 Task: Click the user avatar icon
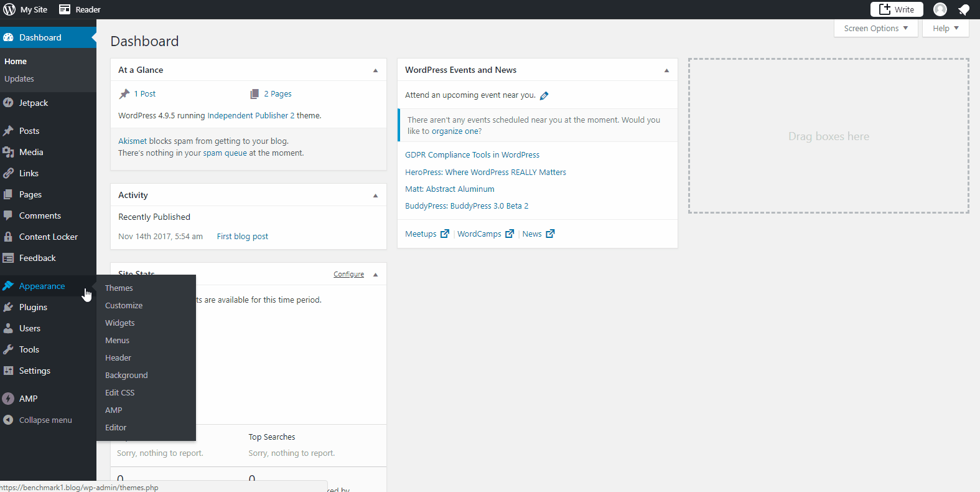[940, 9]
